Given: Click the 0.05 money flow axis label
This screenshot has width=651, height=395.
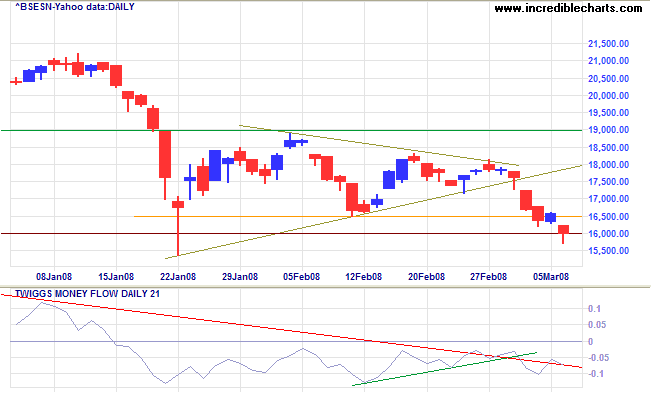Looking at the screenshot, I should pyautogui.click(x=597, y=325).
